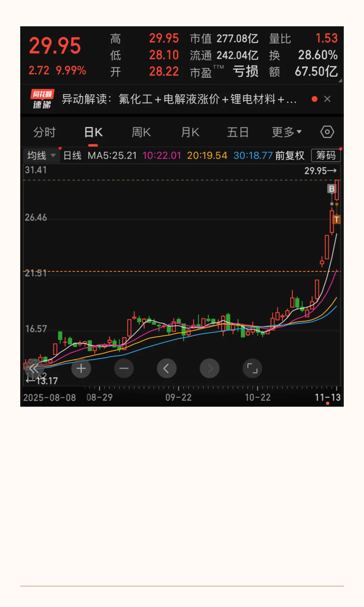Tap the 29.95→ latest price label

[321, 171]
